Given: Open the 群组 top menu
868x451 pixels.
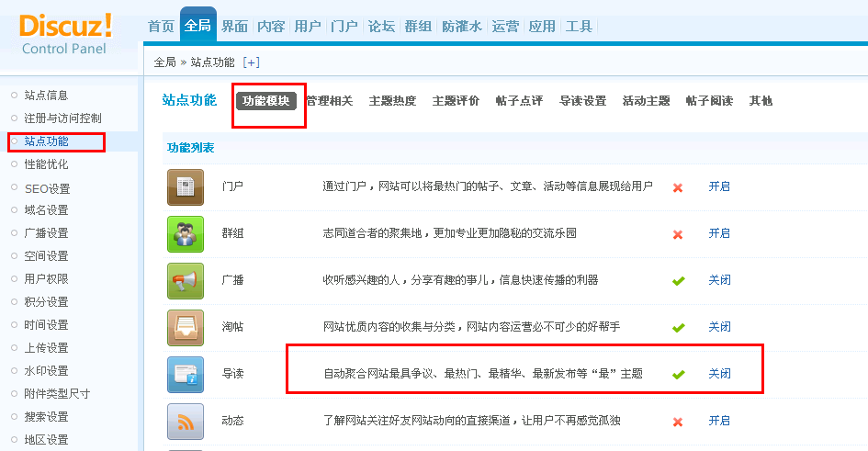Looking at the screenshot, I should 418,26.
